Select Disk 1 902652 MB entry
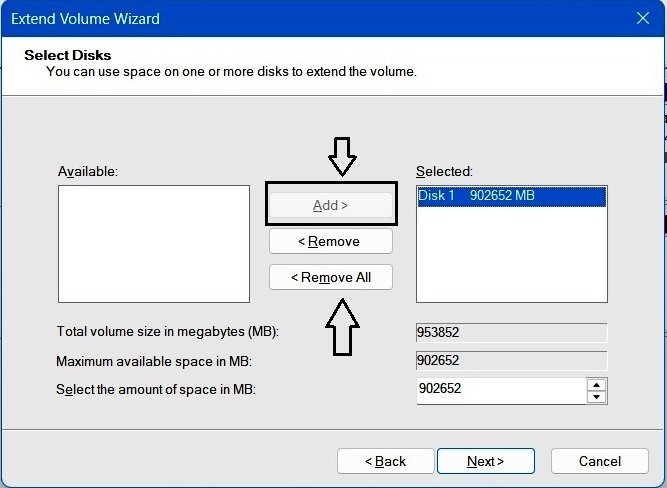This screenshot has height=488, width=667. click(x=512, y=196)
